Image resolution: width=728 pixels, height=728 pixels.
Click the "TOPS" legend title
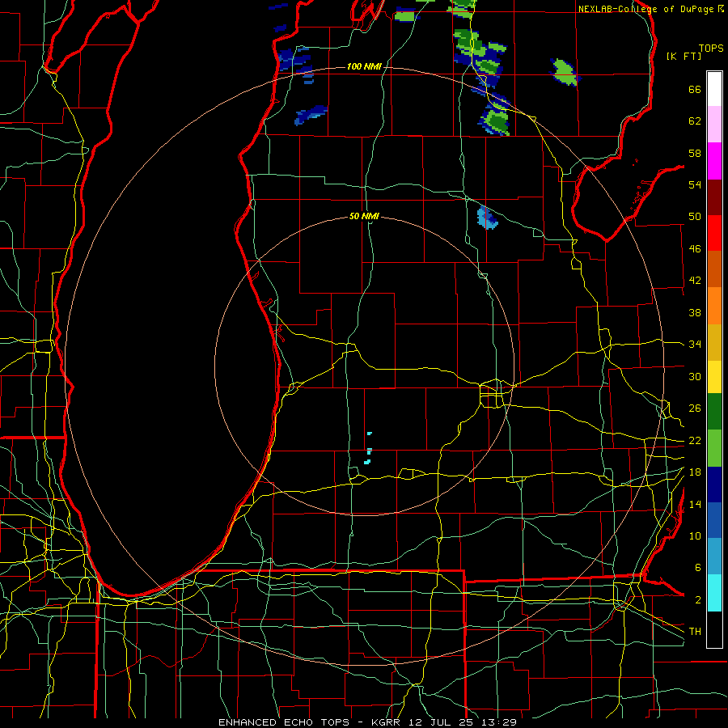711,49
